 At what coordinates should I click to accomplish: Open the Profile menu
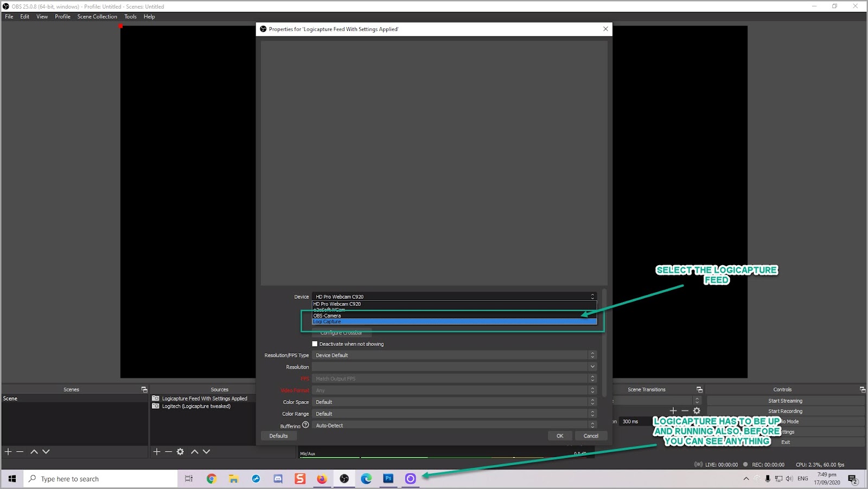(63, 17)
